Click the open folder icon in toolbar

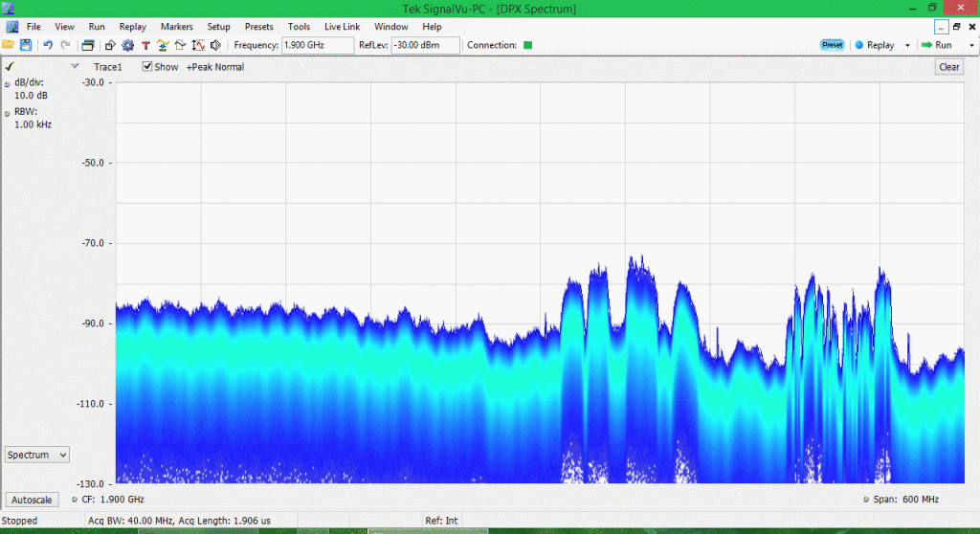coord(8,45)
